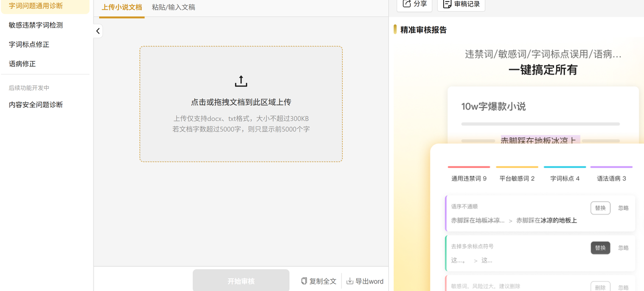Click 忽略 in 语序不通顺 card
The image size is (644, 291).
pyautogui.click(x=623, y=208)
